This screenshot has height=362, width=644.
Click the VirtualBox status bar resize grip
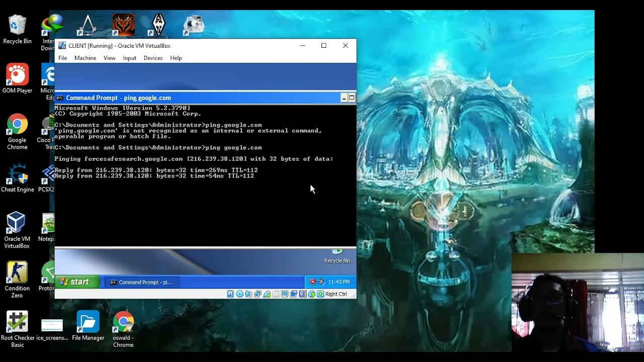(353, 296)
